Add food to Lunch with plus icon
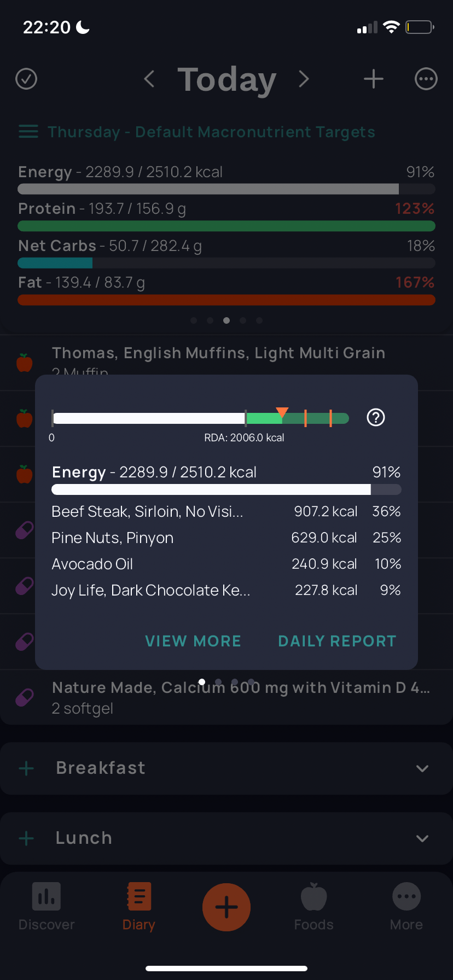 click(x=26, y=838)
